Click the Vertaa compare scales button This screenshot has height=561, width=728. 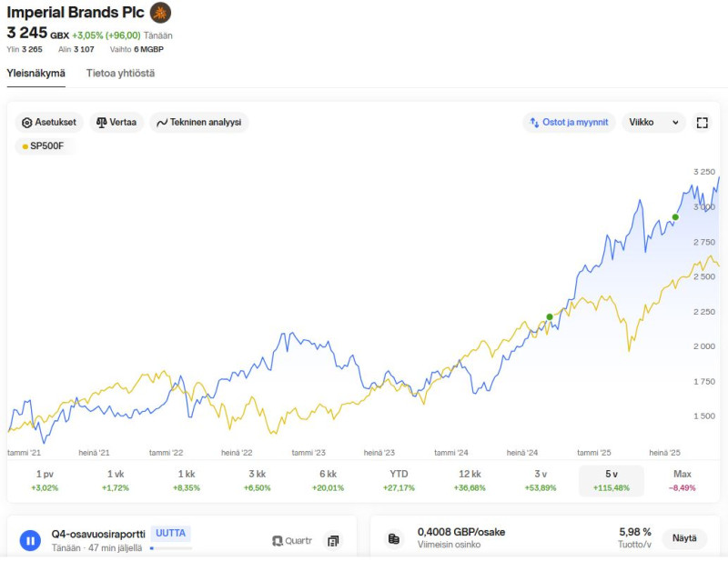click(116, 123)
